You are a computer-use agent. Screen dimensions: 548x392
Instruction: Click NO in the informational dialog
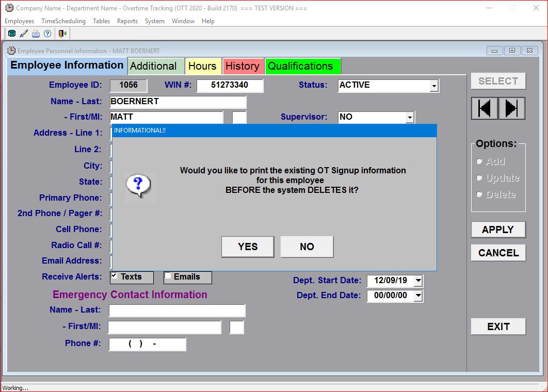coord(307,247)
